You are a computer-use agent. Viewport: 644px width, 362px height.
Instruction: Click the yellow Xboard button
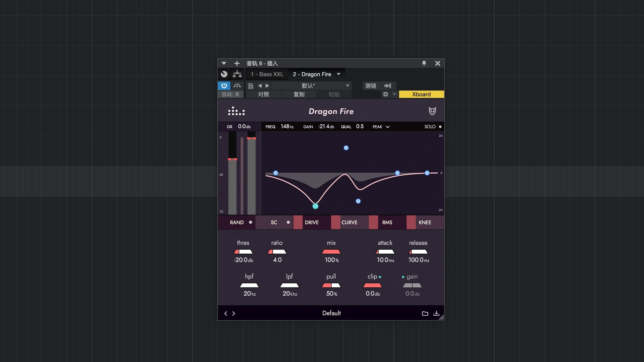tap(421, 95)
